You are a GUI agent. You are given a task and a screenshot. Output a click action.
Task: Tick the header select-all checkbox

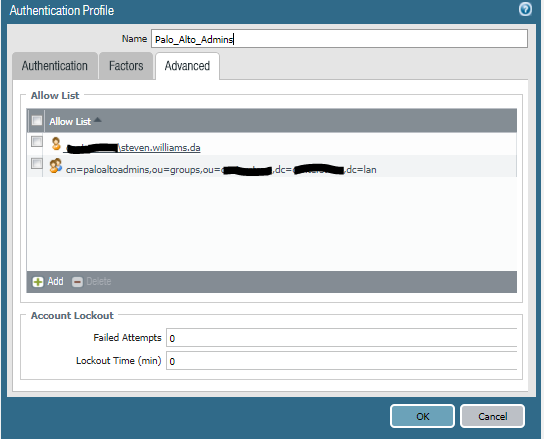click(37, 120)
